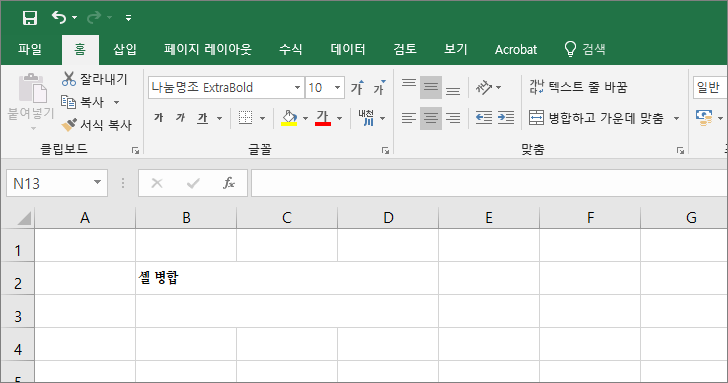Click 잘라내기 scissors button
This screenshot has height=383, width=728.
[95, 79]
